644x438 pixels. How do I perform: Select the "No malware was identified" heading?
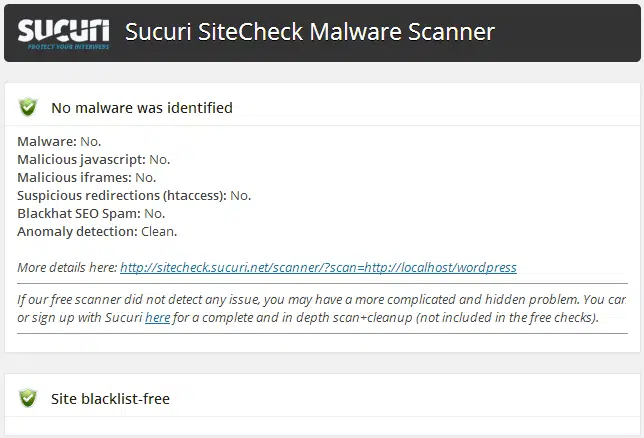pyautogui.click(x=141, y=107)
